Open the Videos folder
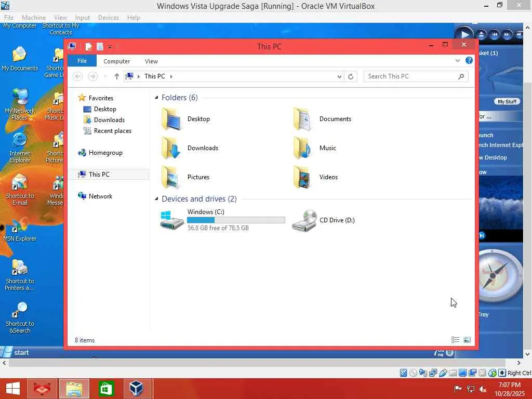The width and height of the screenshot is (532, 399). point(315,177)
